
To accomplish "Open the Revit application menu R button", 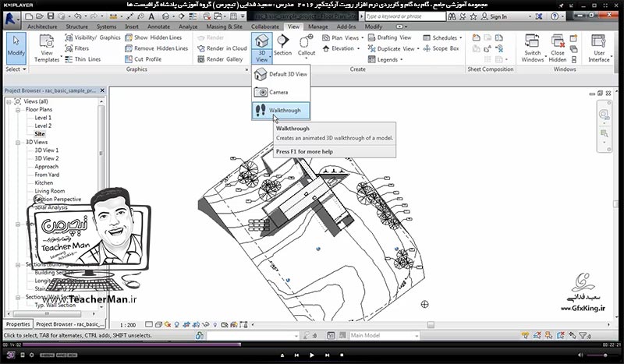I will (11, 18).
